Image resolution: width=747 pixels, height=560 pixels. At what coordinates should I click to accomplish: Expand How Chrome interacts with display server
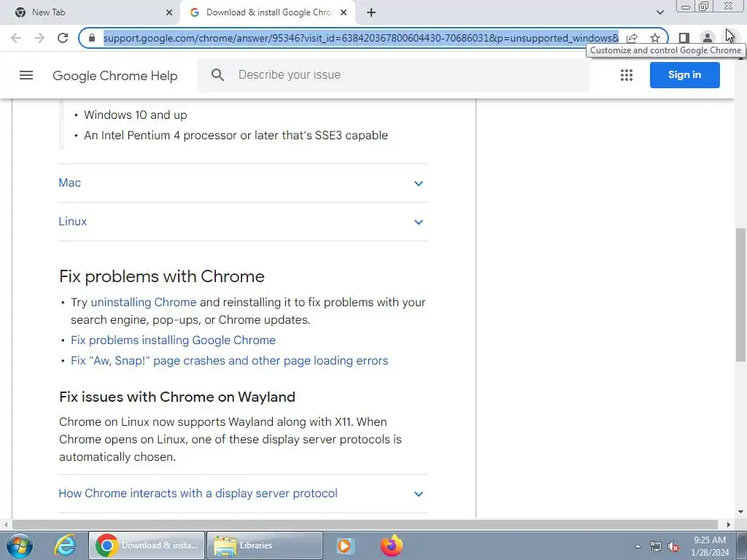pos(243,494)
